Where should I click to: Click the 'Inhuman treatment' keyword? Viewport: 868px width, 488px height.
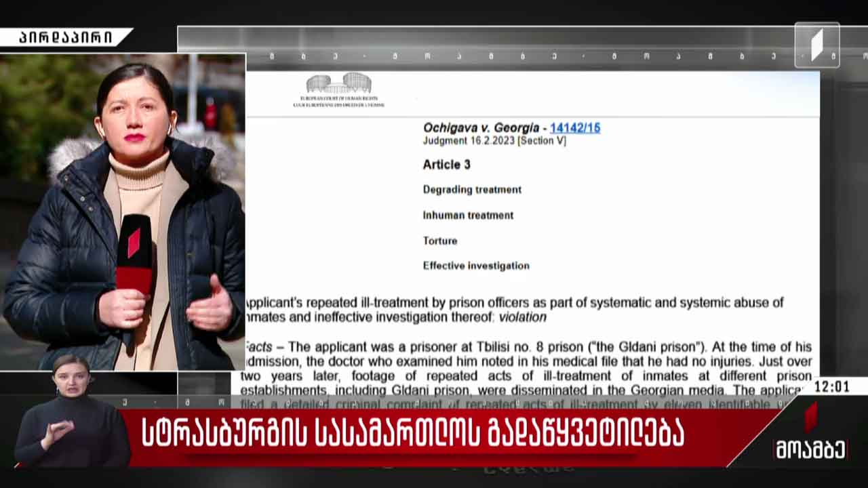(468, 216)
